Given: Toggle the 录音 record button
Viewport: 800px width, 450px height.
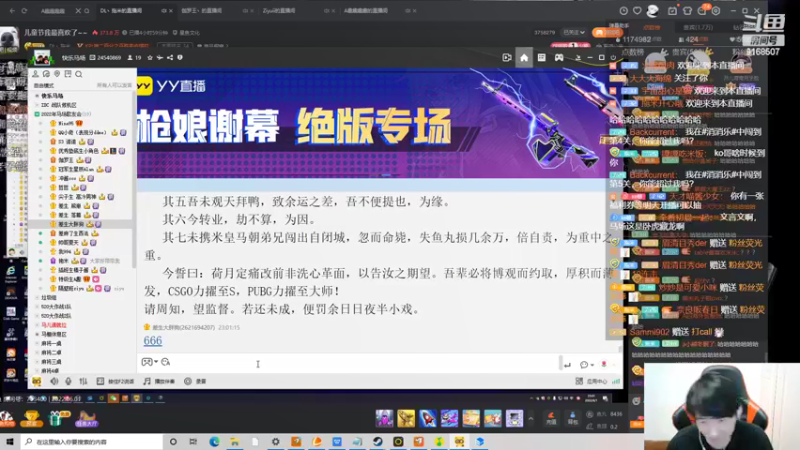Looking at the screenshot, I should 195,381.
